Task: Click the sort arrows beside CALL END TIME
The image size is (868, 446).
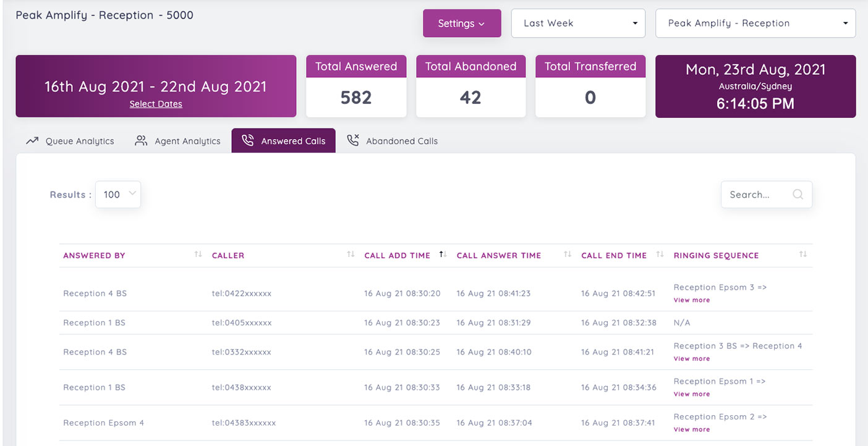Action: [x=660, y=253]
